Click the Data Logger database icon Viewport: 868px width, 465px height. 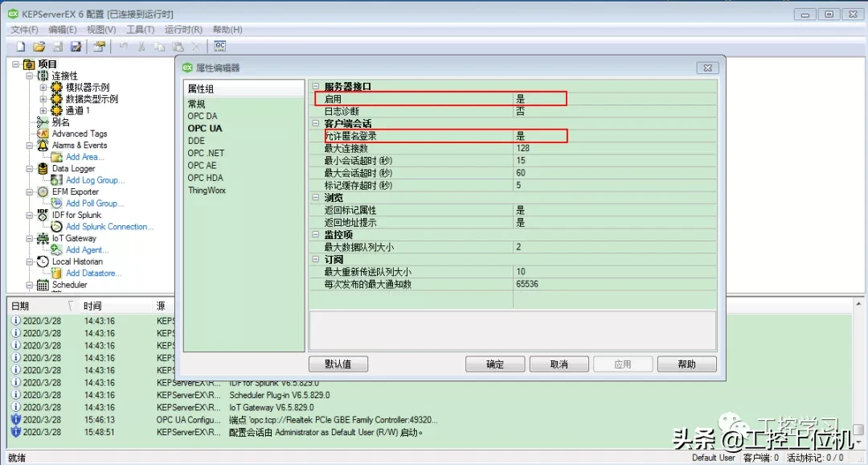tap(43, 168)
